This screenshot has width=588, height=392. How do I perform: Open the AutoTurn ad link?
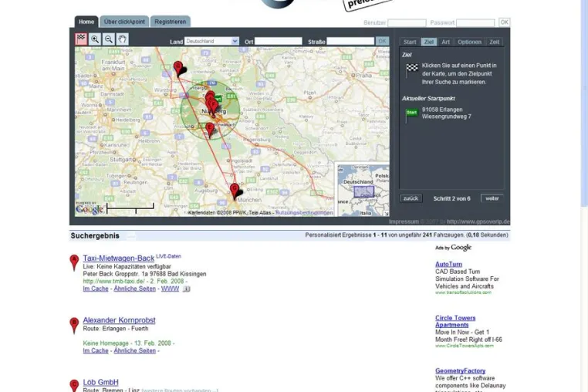[448, 264]
